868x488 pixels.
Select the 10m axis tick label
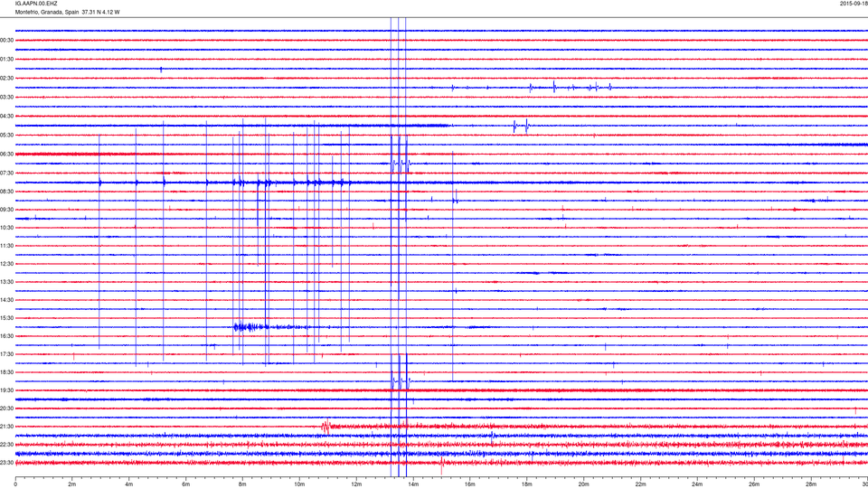[299, 484]
